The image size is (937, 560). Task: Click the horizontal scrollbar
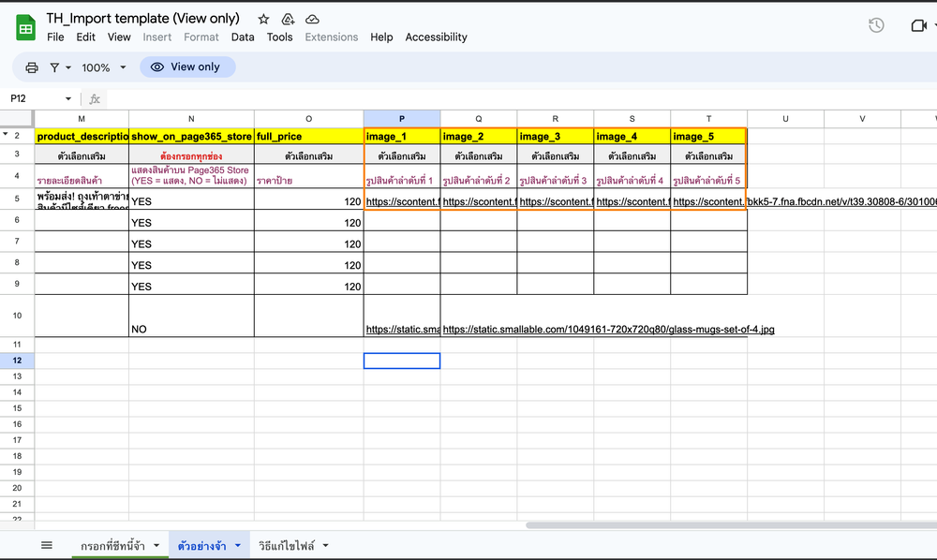pyautogui.click(x=732, y=525)
